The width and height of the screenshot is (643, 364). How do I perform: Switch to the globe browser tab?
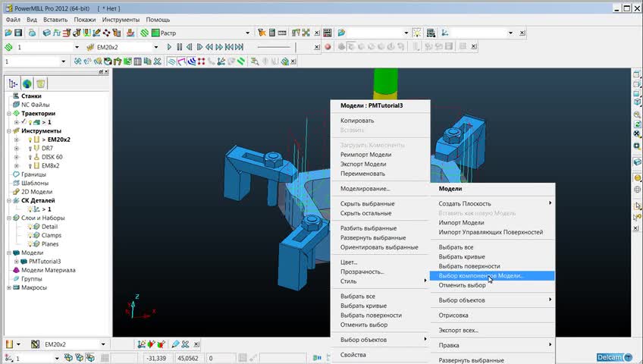[27, 83]
